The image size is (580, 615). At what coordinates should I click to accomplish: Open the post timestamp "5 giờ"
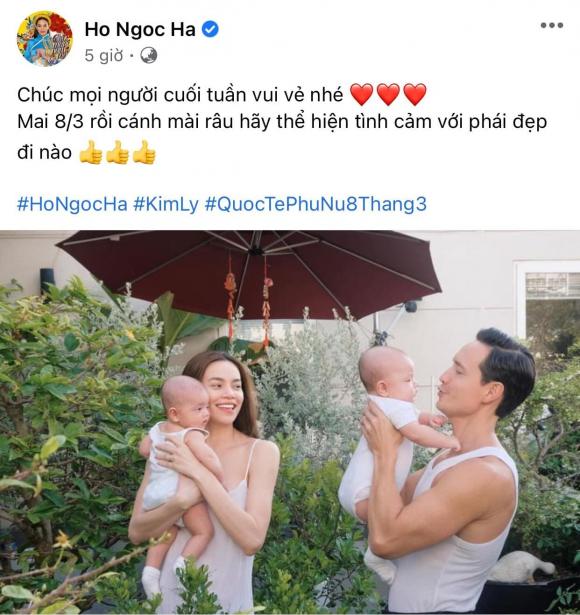(x=104, y=56)
